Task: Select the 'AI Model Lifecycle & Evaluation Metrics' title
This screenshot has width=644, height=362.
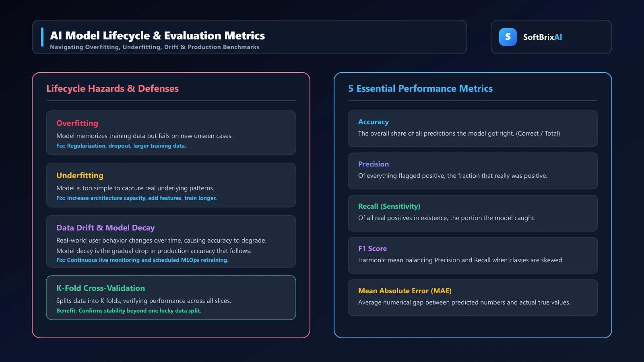Action: pyautogui.click(x=157, y=36)
